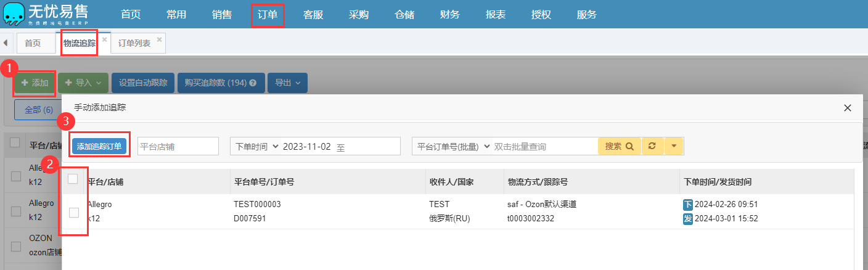Click the blue 下 order-time badge
This screenshot has height=270, width=868.
pyautogui.click(x=688, y=205)
